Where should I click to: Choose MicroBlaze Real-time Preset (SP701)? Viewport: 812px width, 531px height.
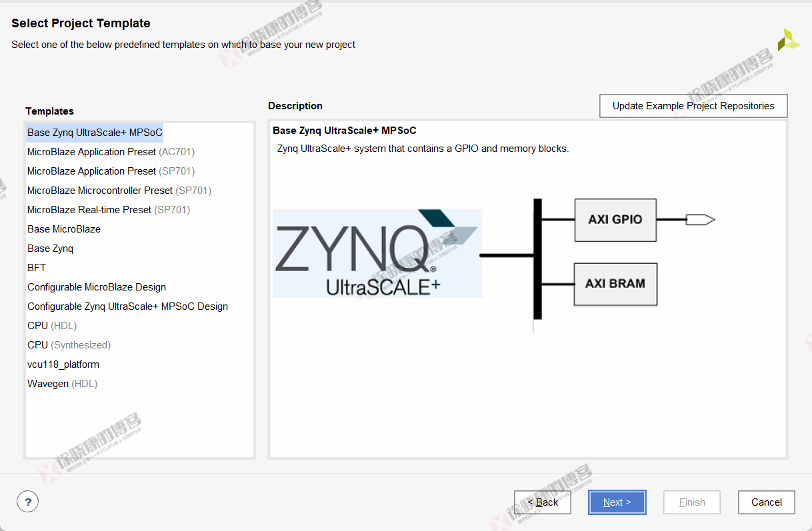(x=109, y=210)
